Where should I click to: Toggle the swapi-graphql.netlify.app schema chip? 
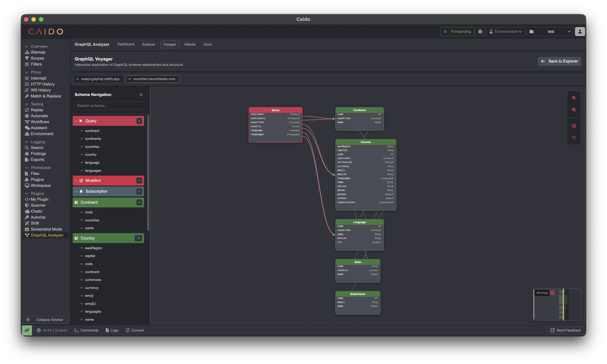click(x=98, y=79)
